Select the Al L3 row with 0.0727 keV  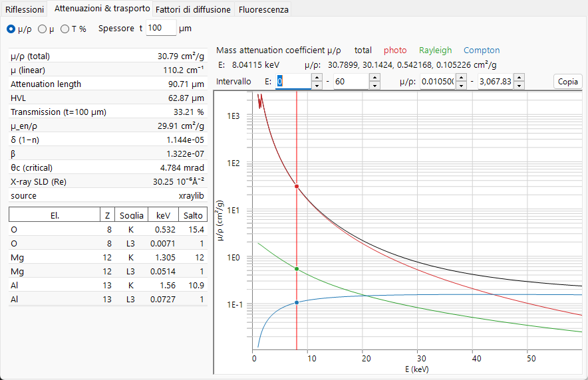108,299
